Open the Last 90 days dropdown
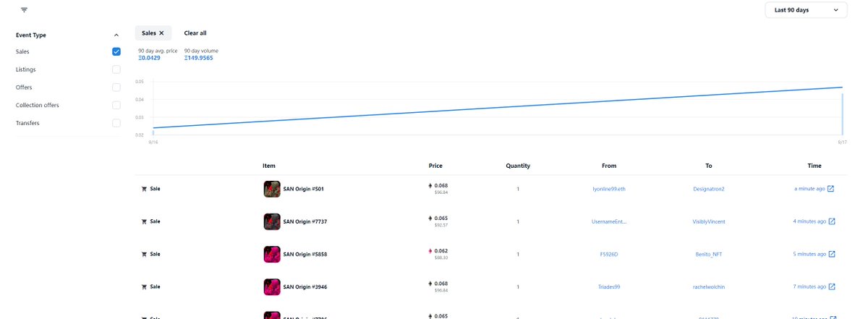The width and height of the screenshot is (868, 319). point(806,10)
